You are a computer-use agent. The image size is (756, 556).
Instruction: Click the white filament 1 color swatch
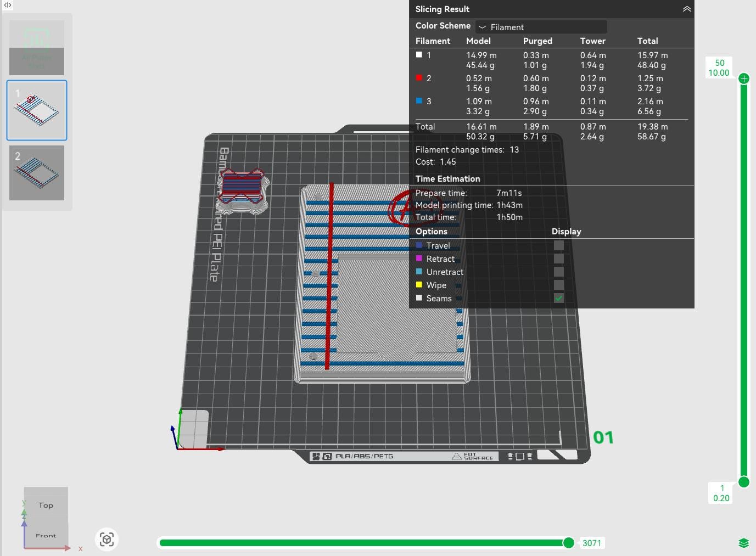(x=419, y=54)
